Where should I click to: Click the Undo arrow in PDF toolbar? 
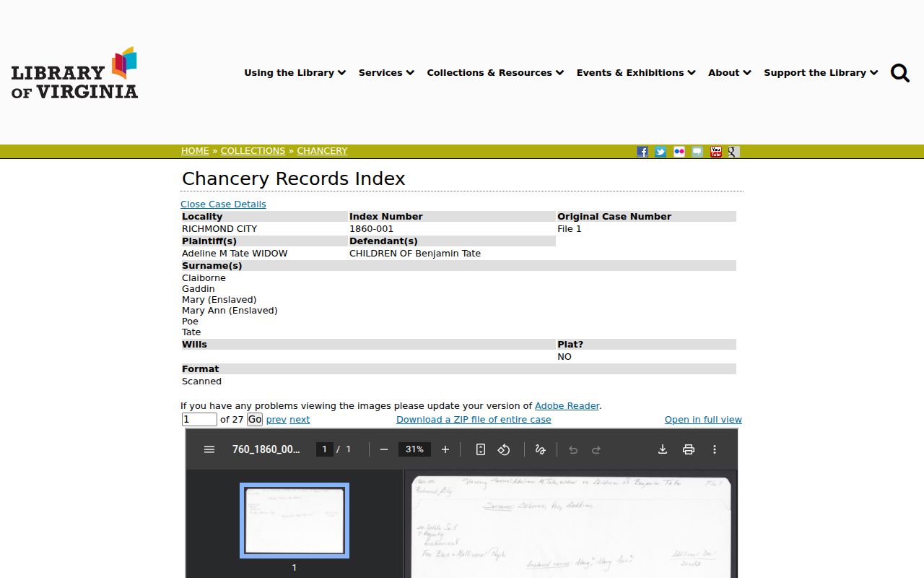click(x=573, y=449)
